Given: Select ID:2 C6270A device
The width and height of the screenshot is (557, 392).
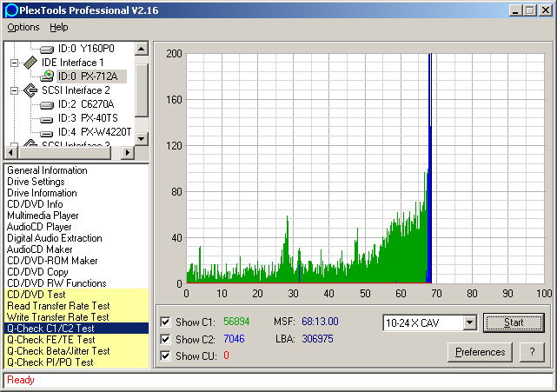Looking at the screenshot, I should (86, 104).
